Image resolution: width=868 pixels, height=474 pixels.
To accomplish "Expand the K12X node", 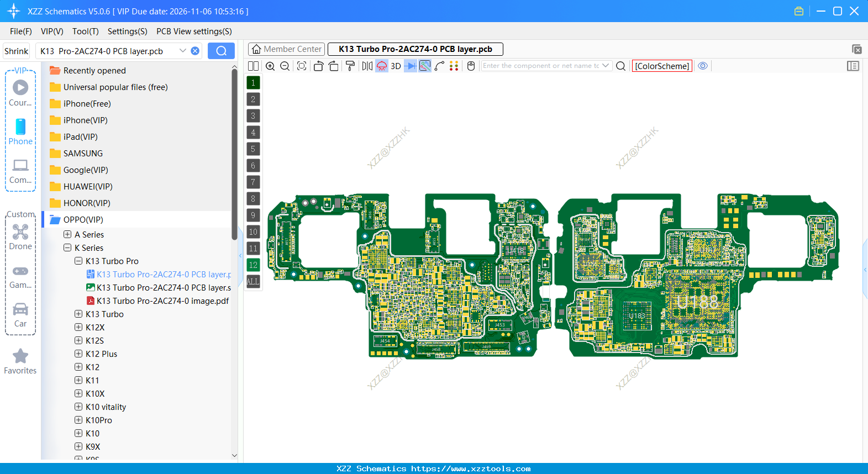I will coord(78,327).
